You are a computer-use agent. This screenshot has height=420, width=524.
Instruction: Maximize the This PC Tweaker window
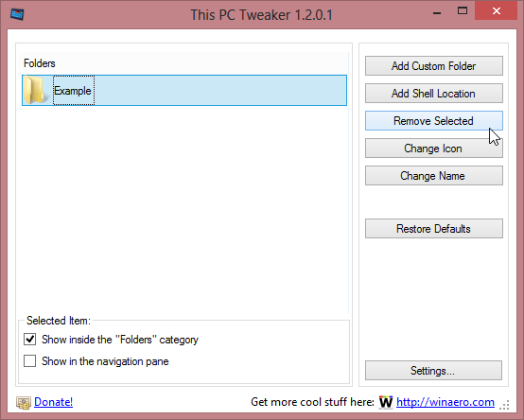463,11
